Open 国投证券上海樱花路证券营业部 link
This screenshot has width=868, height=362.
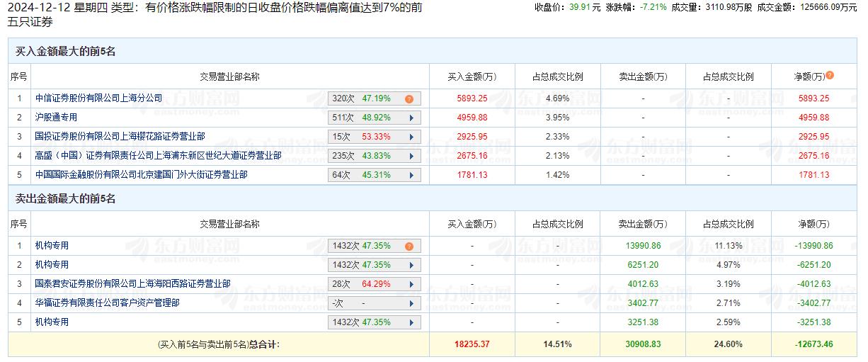[120, 136]
